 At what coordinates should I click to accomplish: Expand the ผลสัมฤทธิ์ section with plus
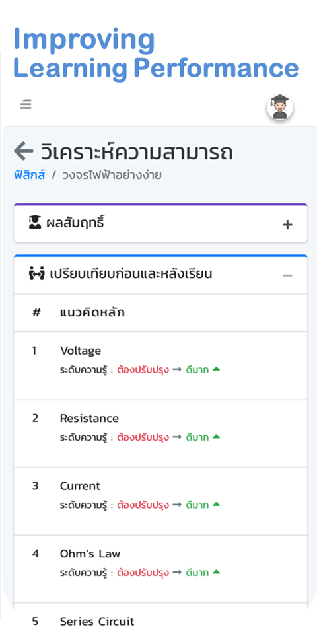(287, 225)
